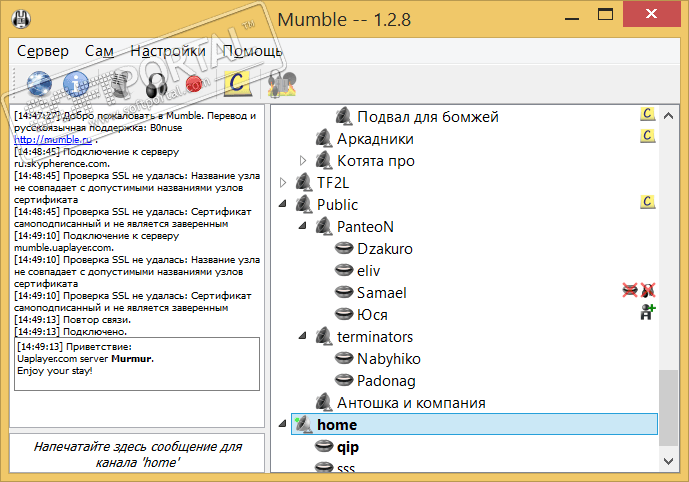
Task: Click Юся's authenticated user icon
Action: click(648, 312)
